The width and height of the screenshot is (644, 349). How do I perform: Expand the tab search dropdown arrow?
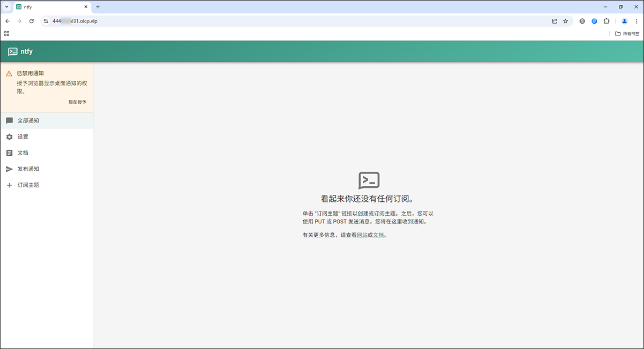pos(6,7)
